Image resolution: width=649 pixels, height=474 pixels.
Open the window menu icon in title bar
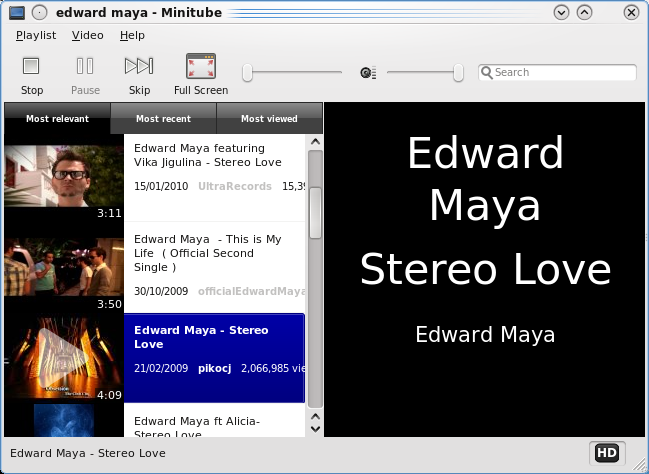point(17,12)
